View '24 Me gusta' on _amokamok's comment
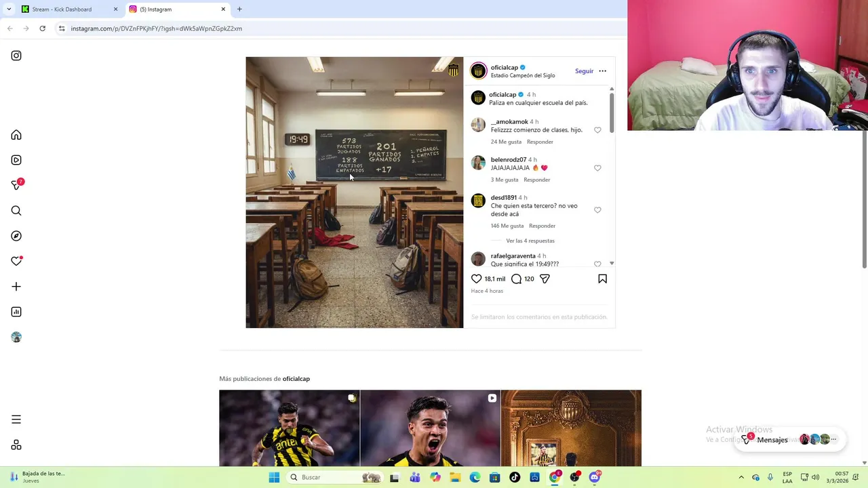Viewport: 868px width, 488px height. click(506, 142)
